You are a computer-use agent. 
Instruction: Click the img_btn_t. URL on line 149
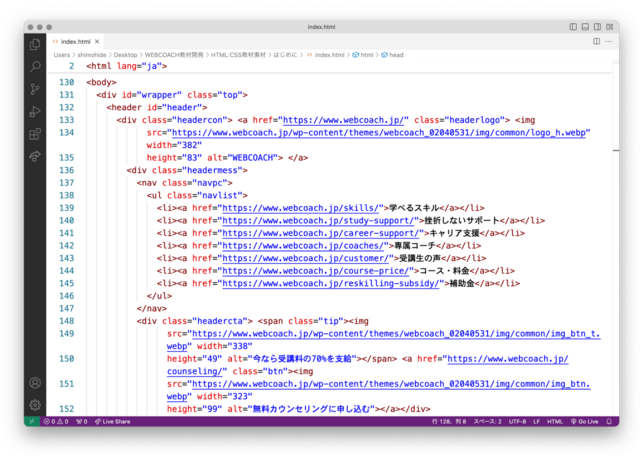[x=396, y=334]
